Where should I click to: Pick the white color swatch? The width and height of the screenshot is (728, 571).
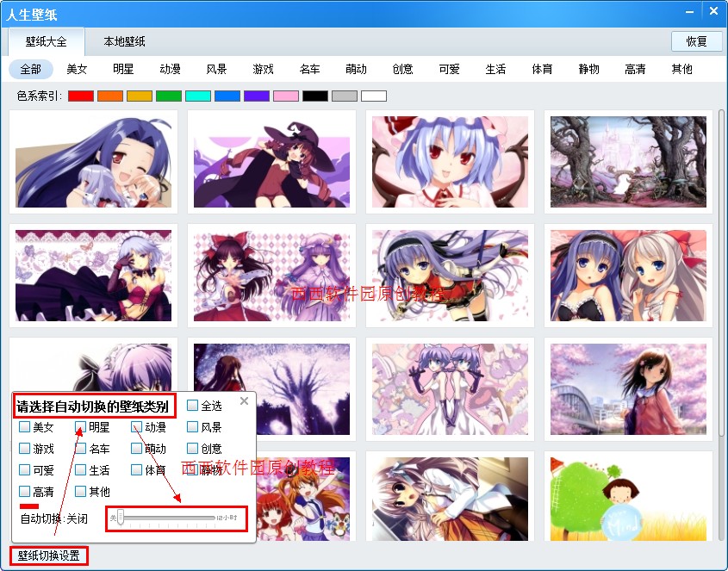click(x=374, y=96)
